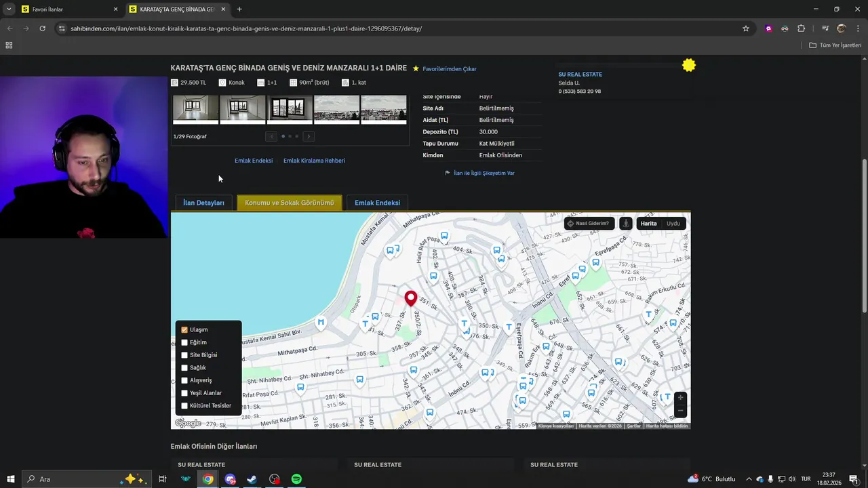The height and width of the screenshot is (488, 868).
Task: Click the complaint flag icon
Action: tap(448, 173)
